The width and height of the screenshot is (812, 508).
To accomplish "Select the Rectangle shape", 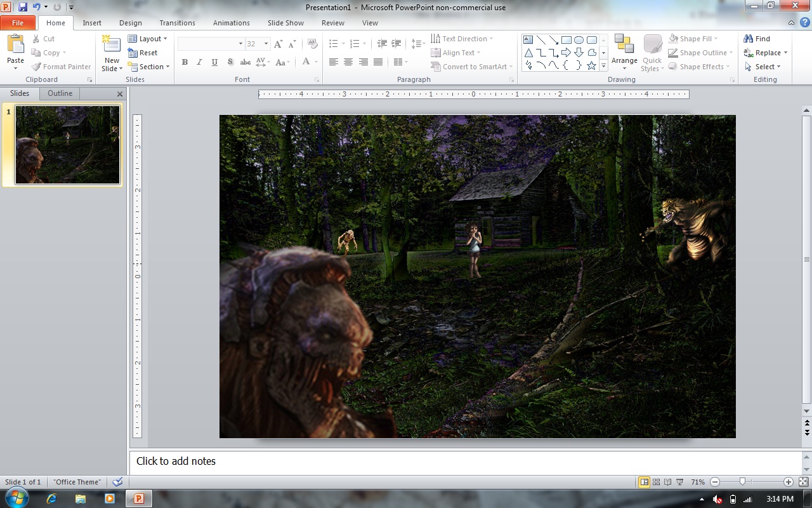I will point(566,39).
